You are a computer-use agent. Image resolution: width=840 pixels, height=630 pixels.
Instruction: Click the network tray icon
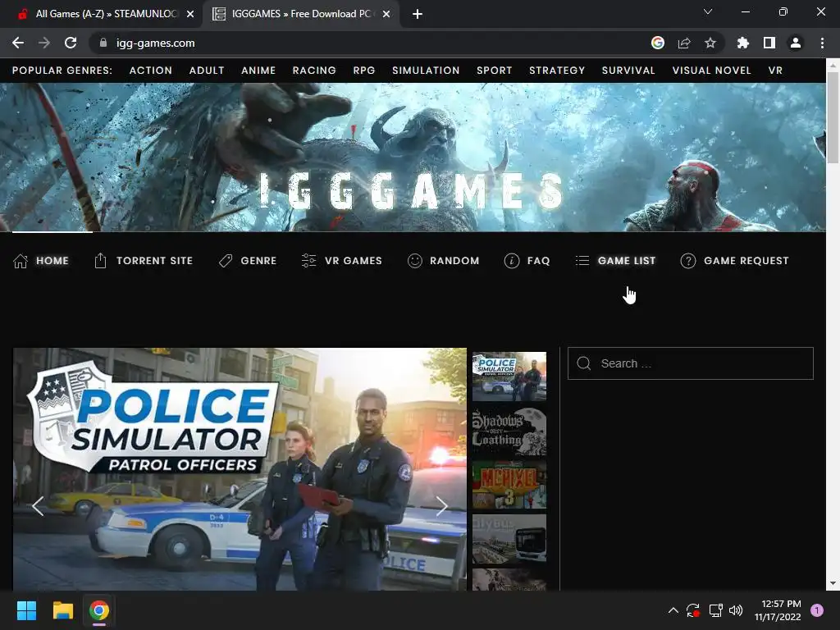715,610
